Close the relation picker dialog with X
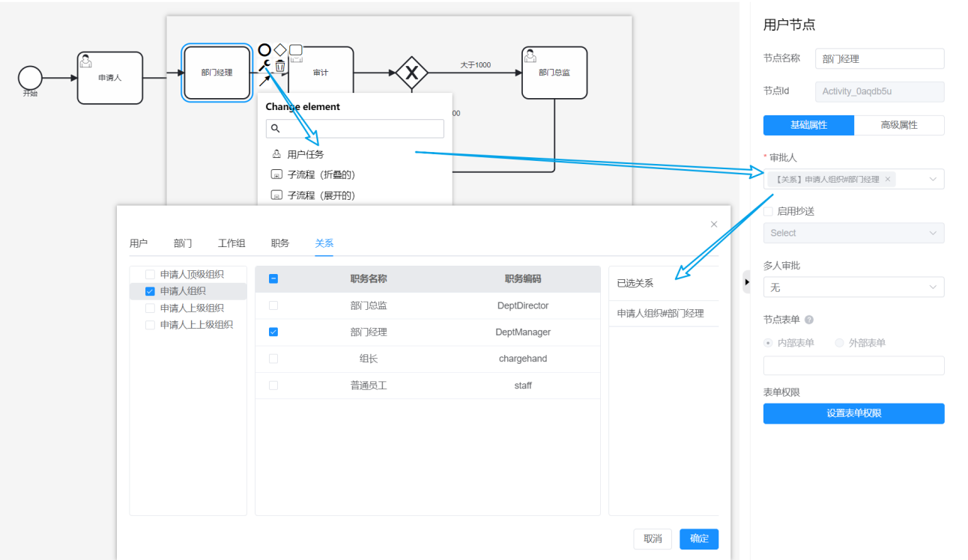This screenshot has width=968, height=560. tap(713, 225)
